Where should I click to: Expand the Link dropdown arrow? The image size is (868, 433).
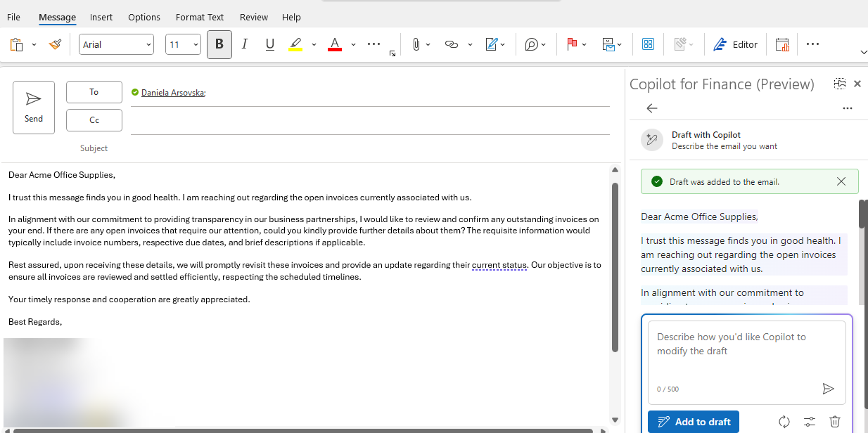pos(468,44)
